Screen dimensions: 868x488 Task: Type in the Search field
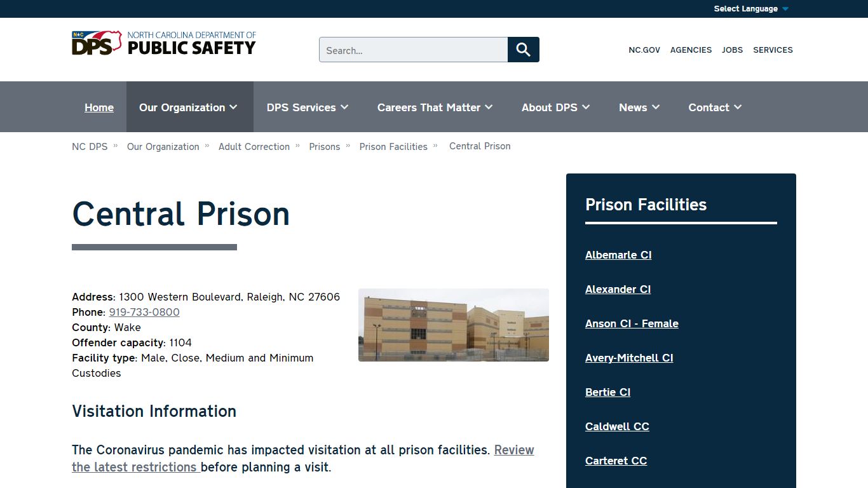[413, 50]
